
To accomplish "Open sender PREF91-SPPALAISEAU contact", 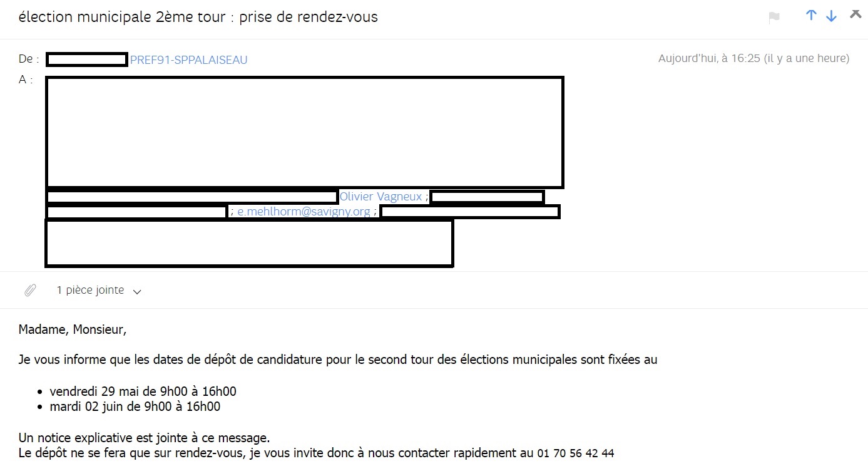I will coord(188,60).
